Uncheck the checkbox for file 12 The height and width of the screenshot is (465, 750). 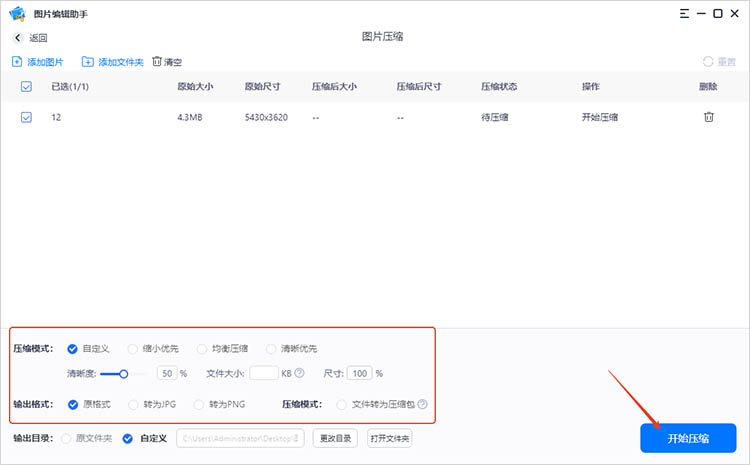coord(26,117)
